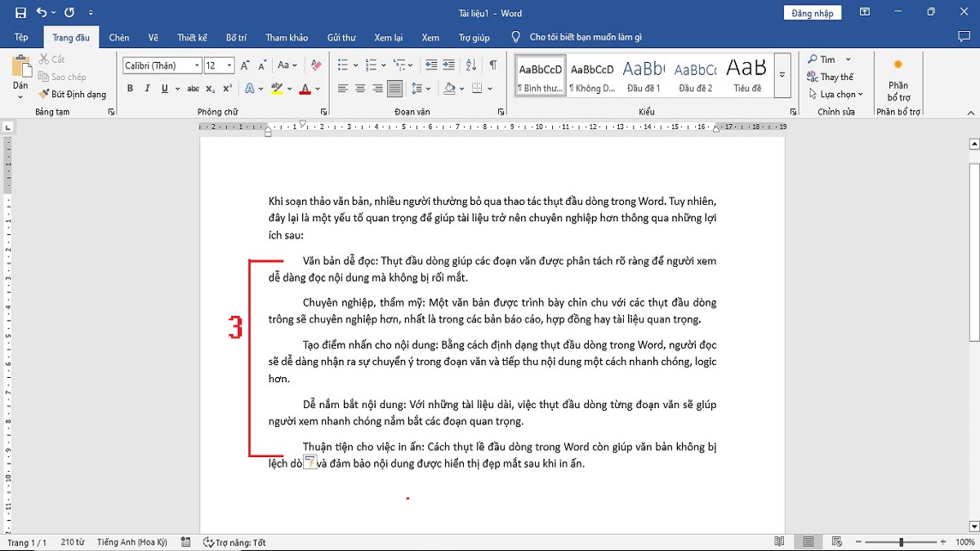Cut selection with Cắt

click(51, 60)
